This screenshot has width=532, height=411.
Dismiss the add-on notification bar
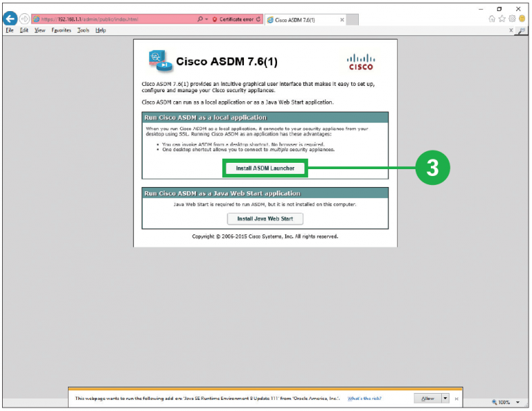tap(456, 399)
